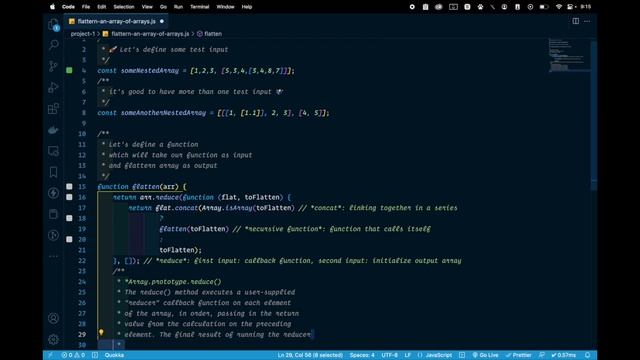Click breadcrumb flatten symbol
This screenshot has height=360, width=640.
209,34
